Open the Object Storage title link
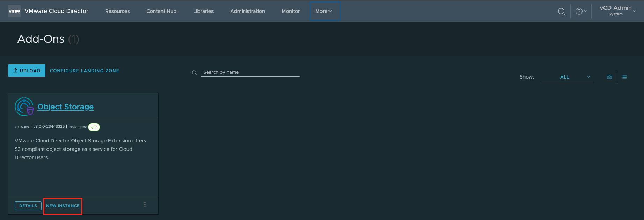This screenshot has width=644, height=220. point(65,107)
